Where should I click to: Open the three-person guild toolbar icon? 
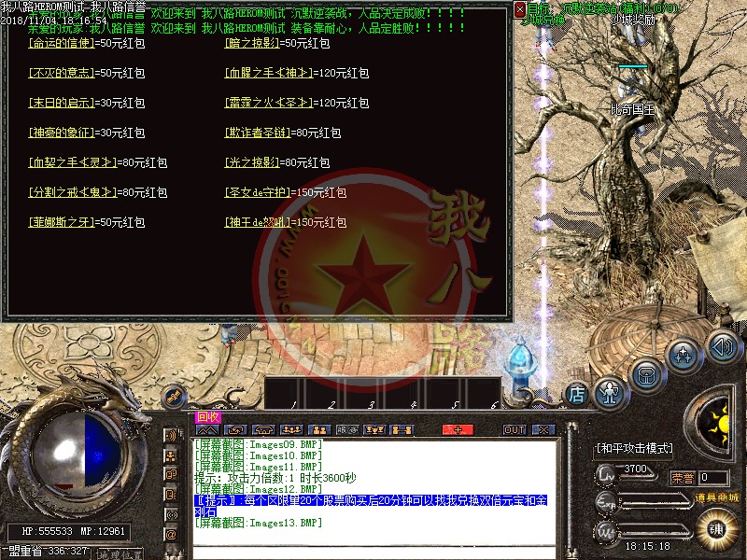291,430
